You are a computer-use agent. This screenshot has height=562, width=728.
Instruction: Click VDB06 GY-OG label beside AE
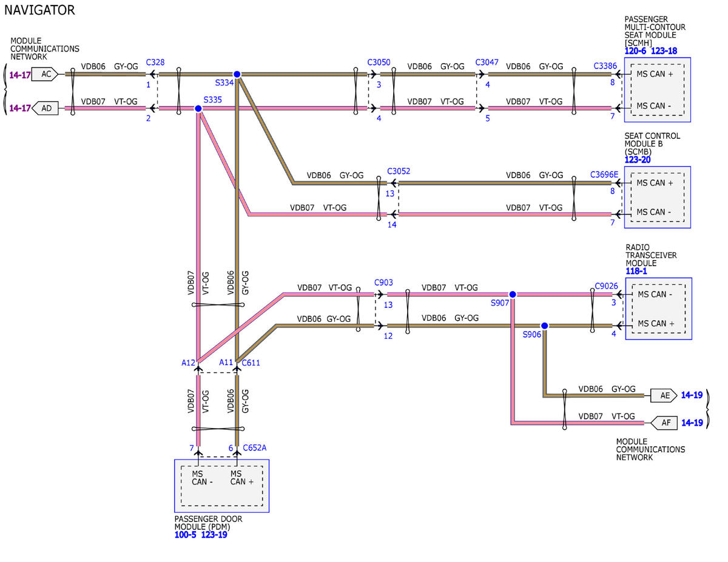tap(607, 389)
